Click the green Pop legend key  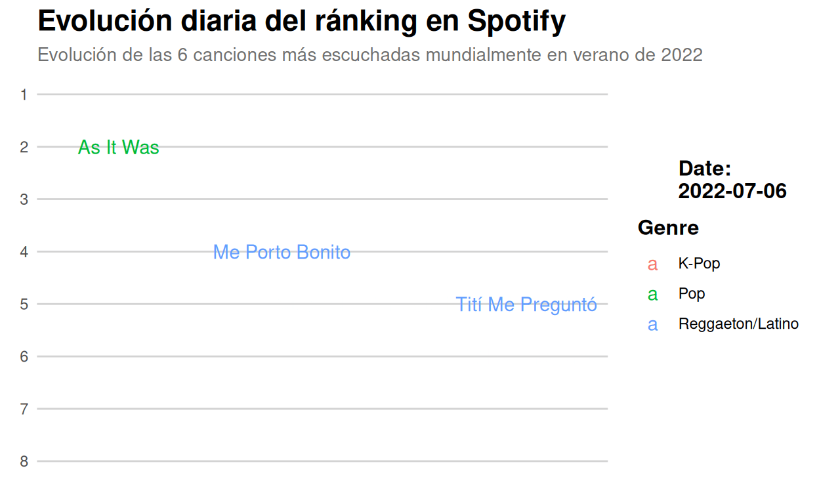tap(652, 295)
